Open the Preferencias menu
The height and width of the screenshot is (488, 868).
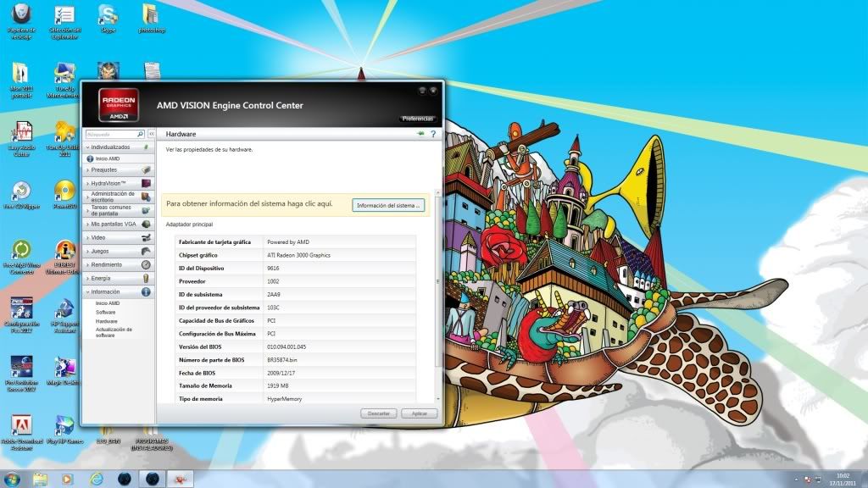tap(417, 119)
